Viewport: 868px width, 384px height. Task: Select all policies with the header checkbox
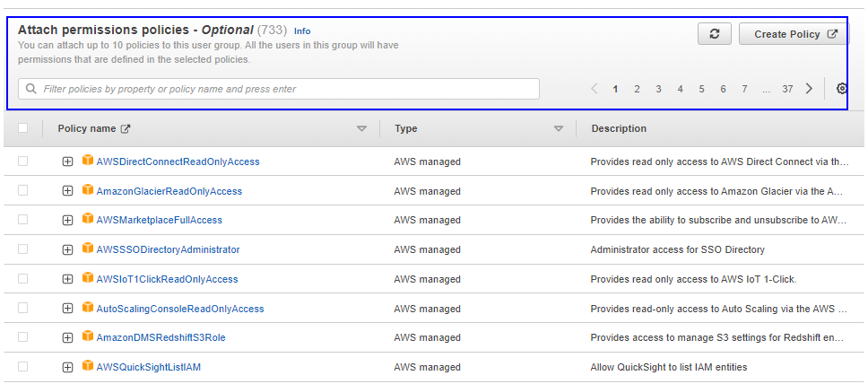tap(22, 128)
